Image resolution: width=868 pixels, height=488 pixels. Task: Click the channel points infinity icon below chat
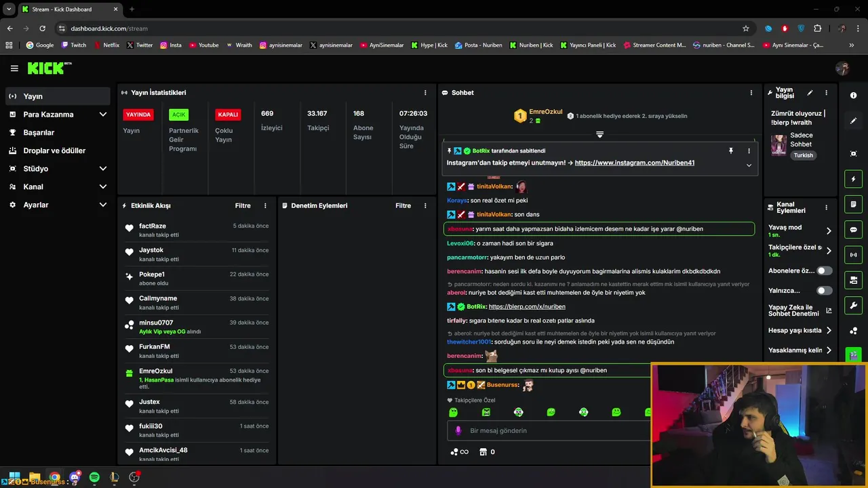(459, 452)
